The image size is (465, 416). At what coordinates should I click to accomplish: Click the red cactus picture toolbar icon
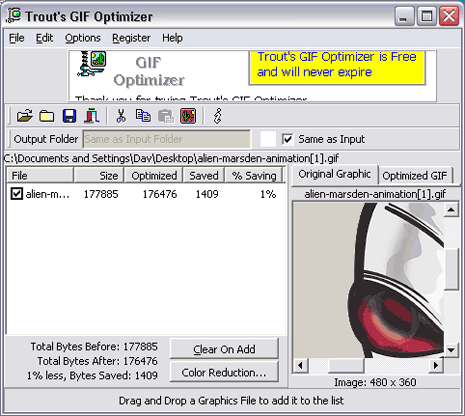pyautogui.click(x=188, y=116)
